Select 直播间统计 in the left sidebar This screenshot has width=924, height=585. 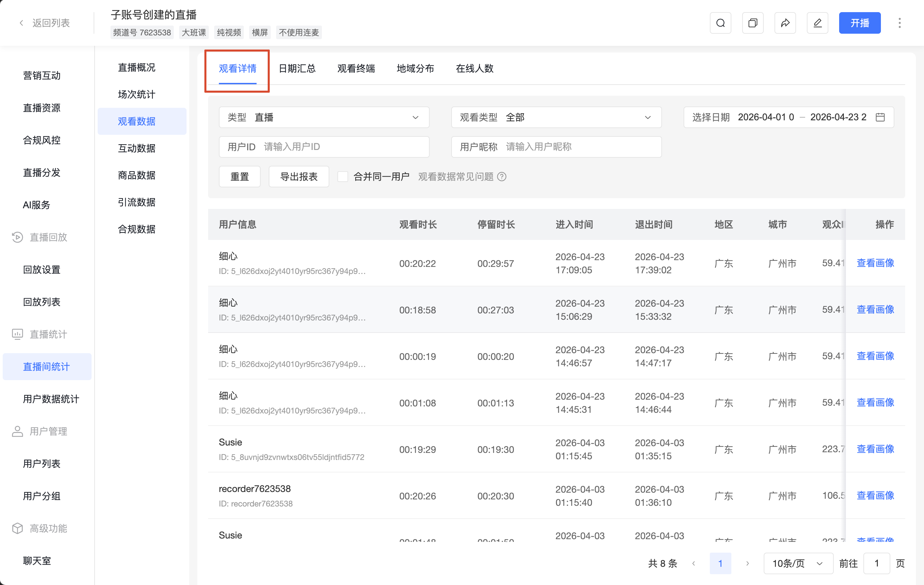47,366
